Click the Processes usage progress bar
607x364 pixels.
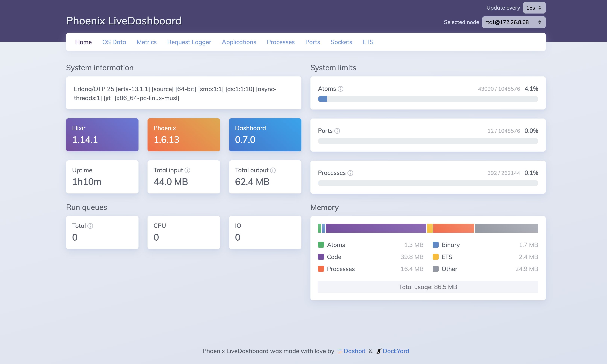click(x=428, y=183)
